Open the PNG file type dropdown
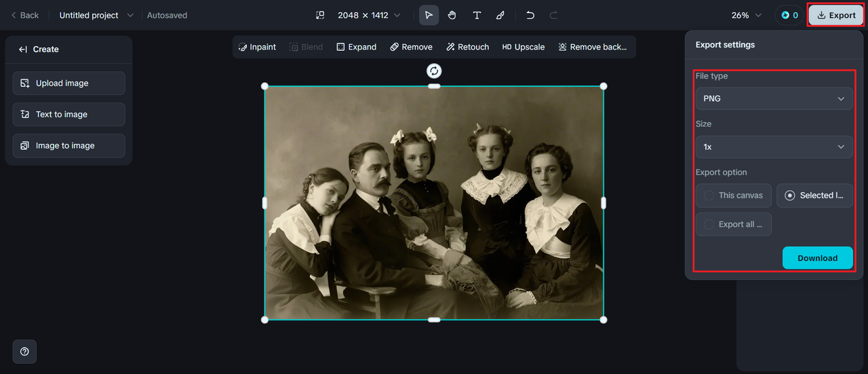 tap(774, 98)
